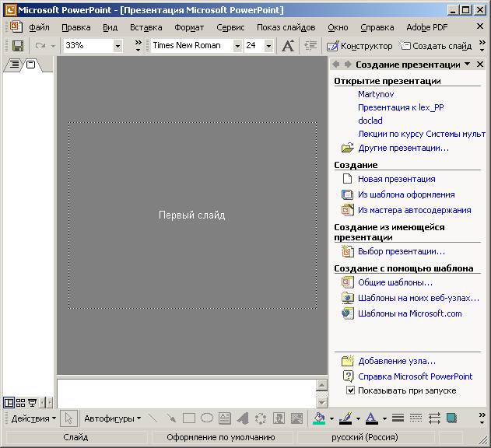Screen dimensions: 491x448
Task: Click the Decrease Indent icon
Action: click(310, 46)
